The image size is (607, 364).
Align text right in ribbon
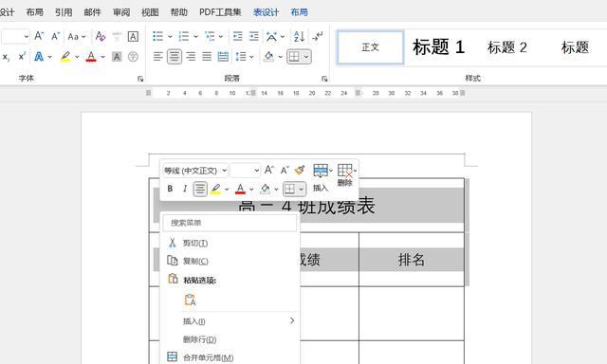pos(191,57)
